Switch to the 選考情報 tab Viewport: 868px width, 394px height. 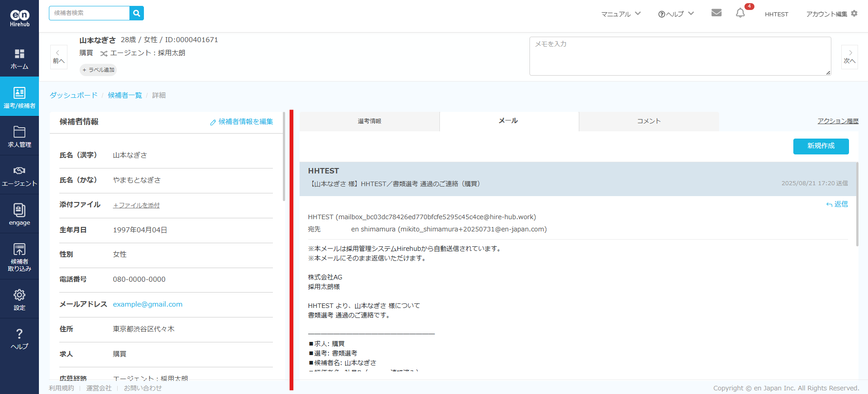[369, 121]
